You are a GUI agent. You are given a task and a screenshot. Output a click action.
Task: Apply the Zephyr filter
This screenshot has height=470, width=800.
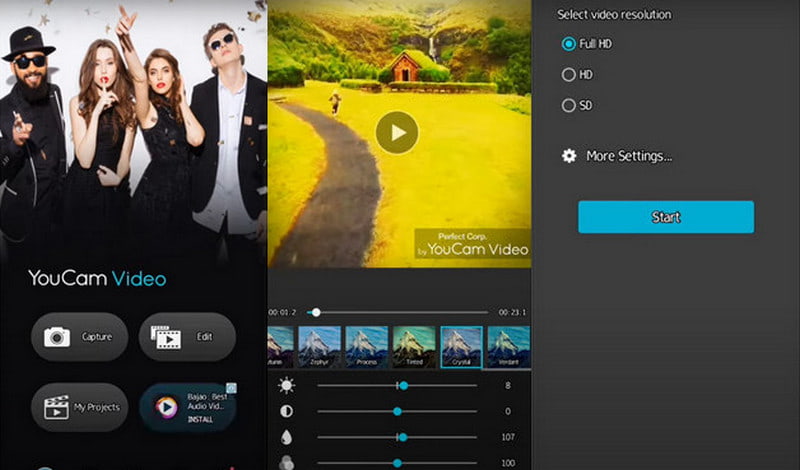(319, 347)
